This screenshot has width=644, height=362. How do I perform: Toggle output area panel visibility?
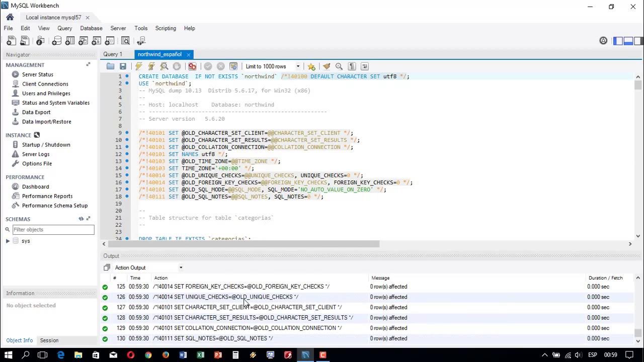click(628, 41)
